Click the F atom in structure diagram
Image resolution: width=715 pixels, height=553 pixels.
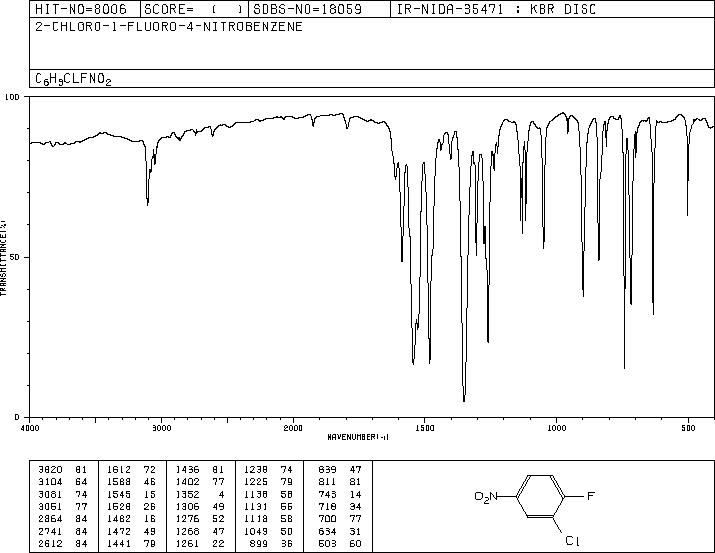point(591,496)
